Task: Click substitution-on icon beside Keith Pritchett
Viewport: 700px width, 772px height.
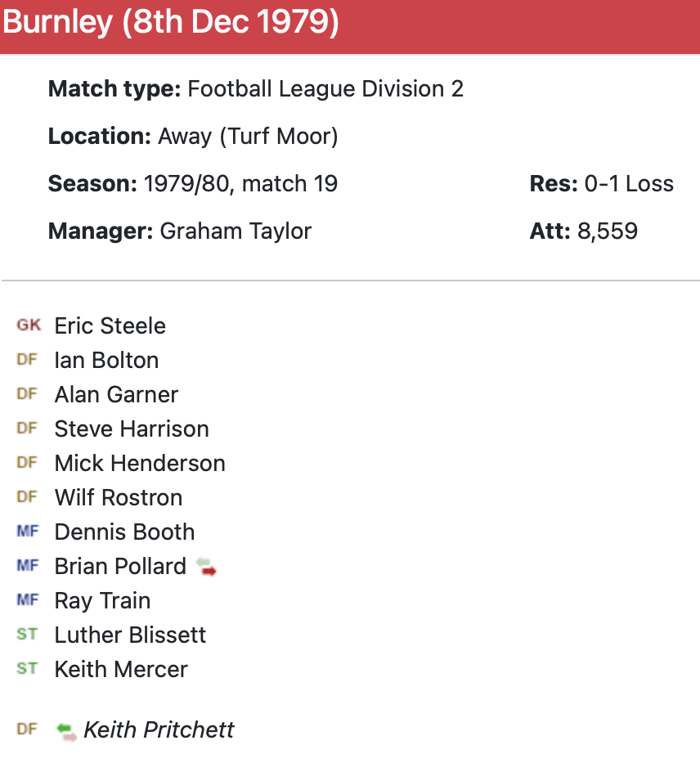Action: pos(67,730)
